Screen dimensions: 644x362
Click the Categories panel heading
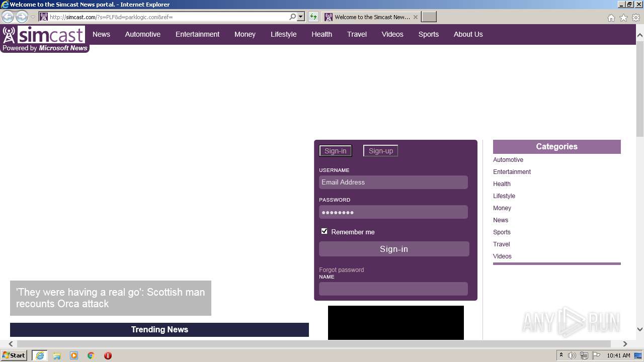[x=557, y=147]
